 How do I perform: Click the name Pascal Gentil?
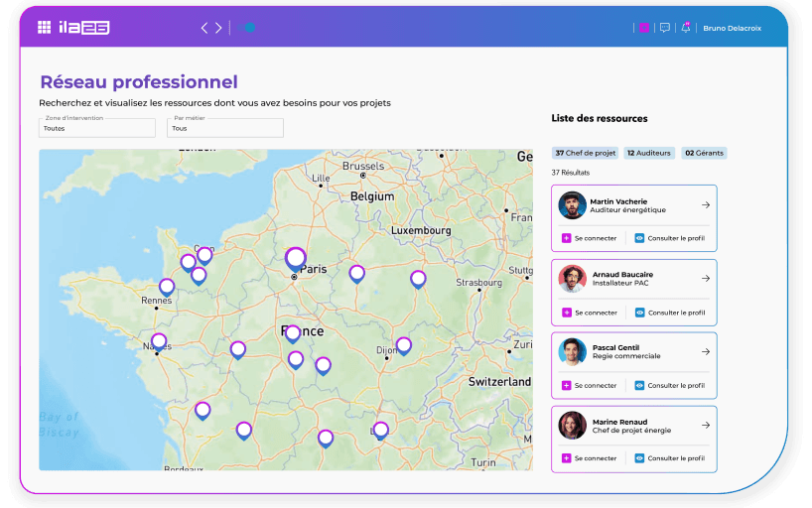click(616, 347)
